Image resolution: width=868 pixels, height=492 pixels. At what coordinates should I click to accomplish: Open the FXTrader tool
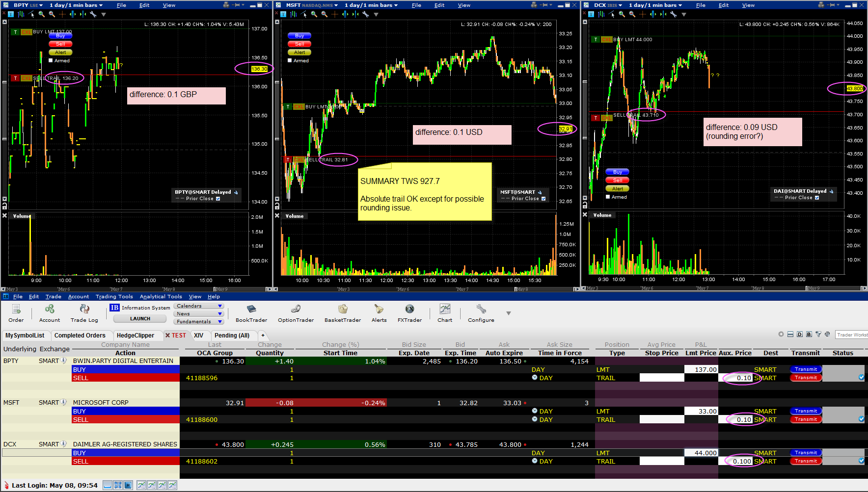pyautogui.click(x=409, y=313)
